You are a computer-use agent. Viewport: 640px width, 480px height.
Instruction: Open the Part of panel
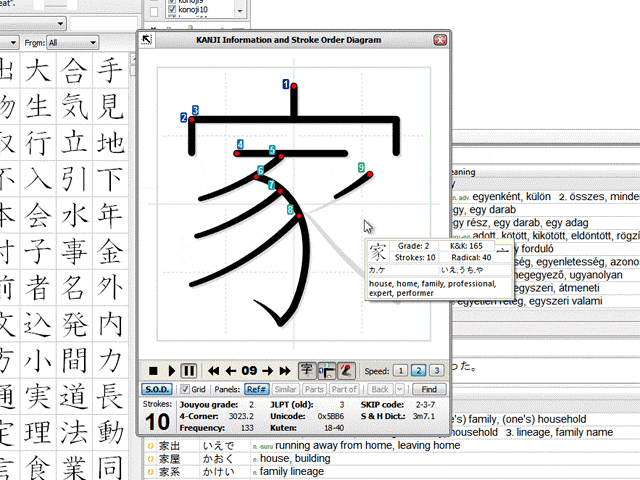tap(344, 389)
